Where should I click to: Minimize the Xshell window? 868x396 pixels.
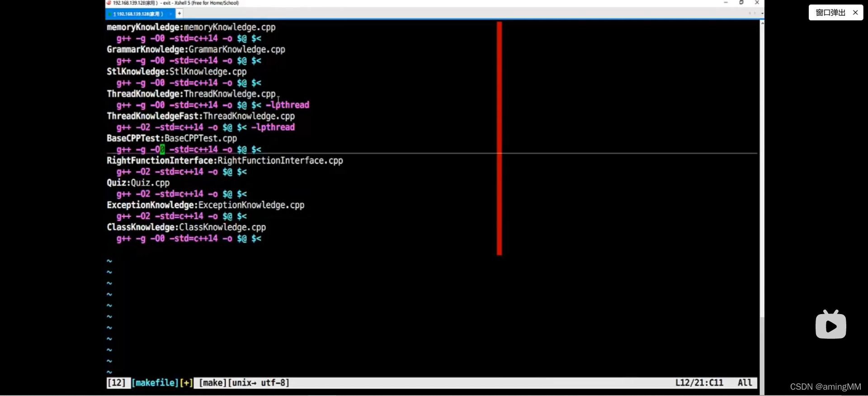[x=726, y=3]
